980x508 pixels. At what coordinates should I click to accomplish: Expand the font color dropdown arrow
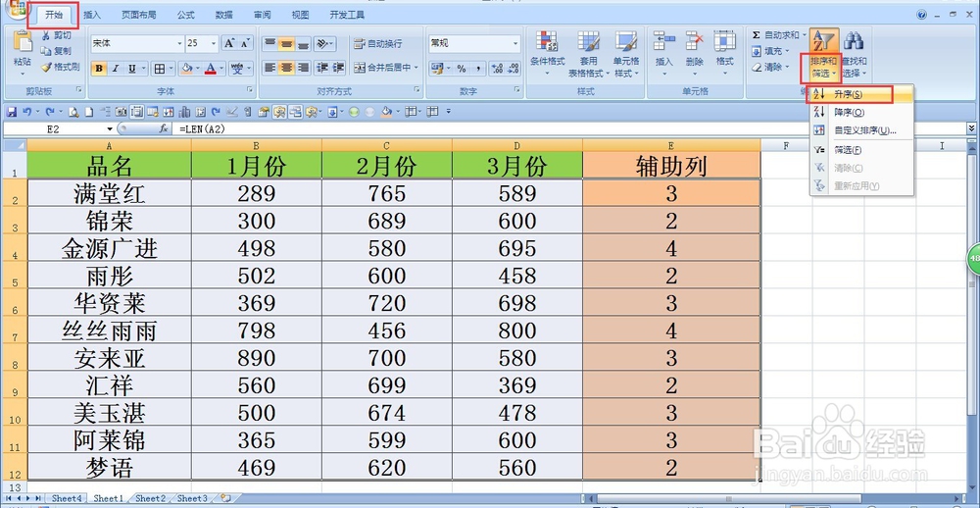click(221, 69)
